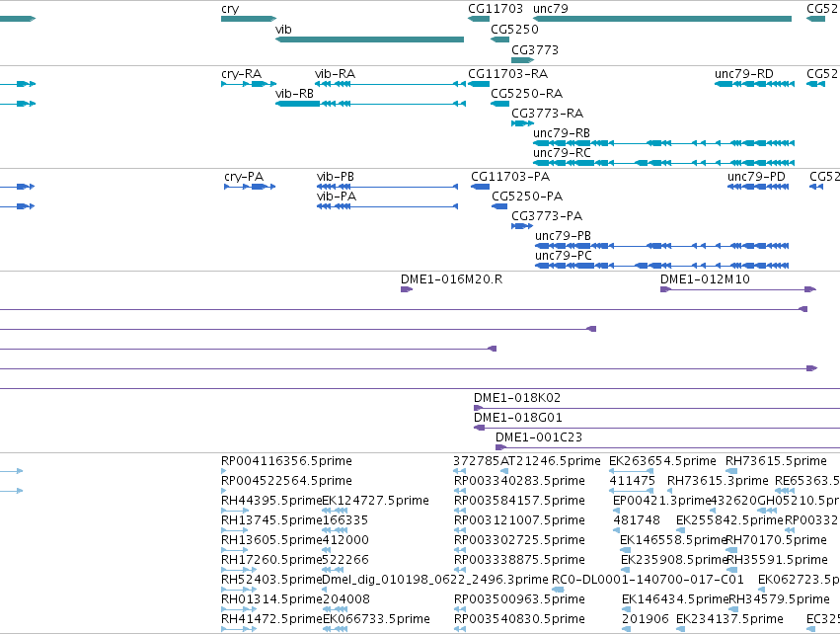Click the CG5250 gene label

(514, 29)
